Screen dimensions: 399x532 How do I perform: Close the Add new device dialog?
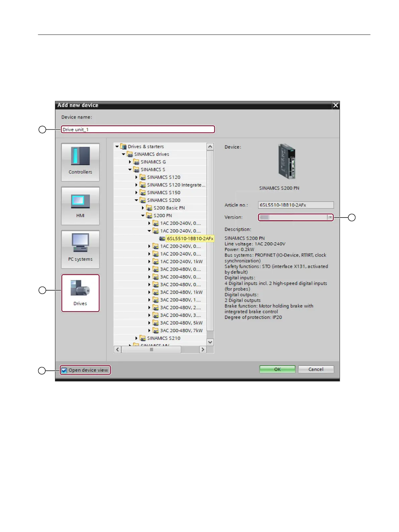[x=336, y=105]
